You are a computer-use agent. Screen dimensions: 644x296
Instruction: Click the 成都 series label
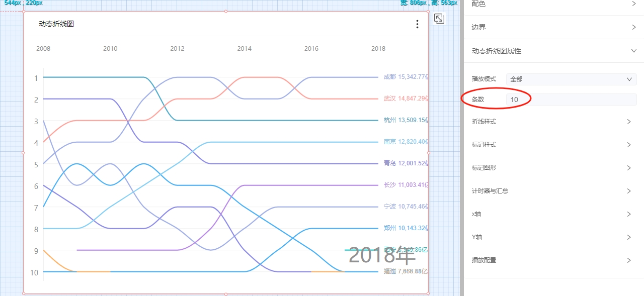click(389, 77)
